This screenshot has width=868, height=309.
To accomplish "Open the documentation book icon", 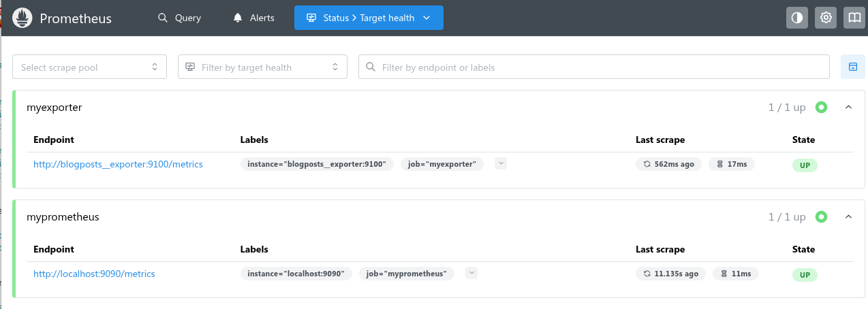I will [854, 18].
